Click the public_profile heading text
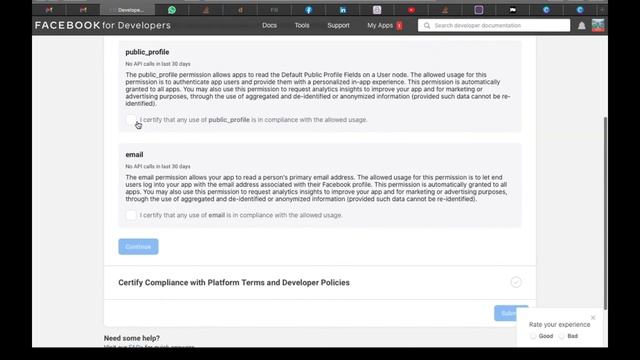The image size is (640, 360). 147,52
